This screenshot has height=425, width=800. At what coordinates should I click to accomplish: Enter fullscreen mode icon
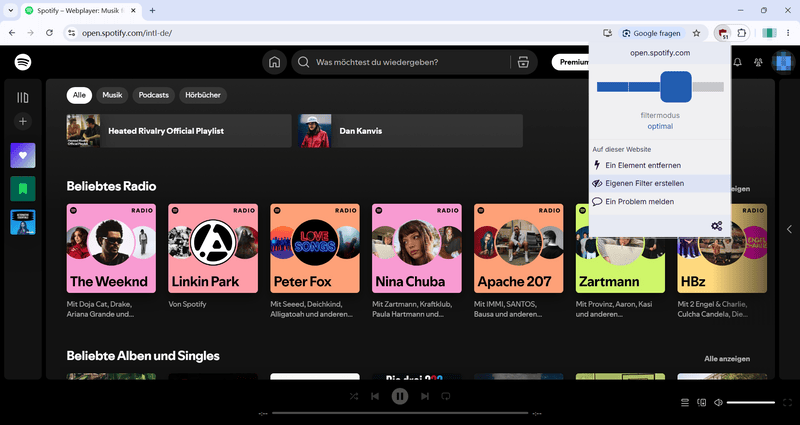click(787, 403)
